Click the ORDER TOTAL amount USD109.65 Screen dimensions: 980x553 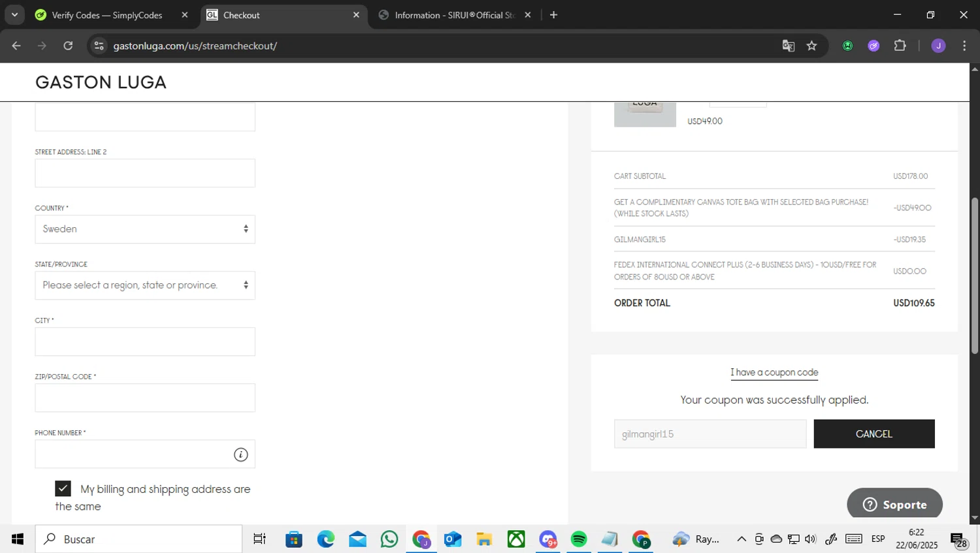point(914,303)
